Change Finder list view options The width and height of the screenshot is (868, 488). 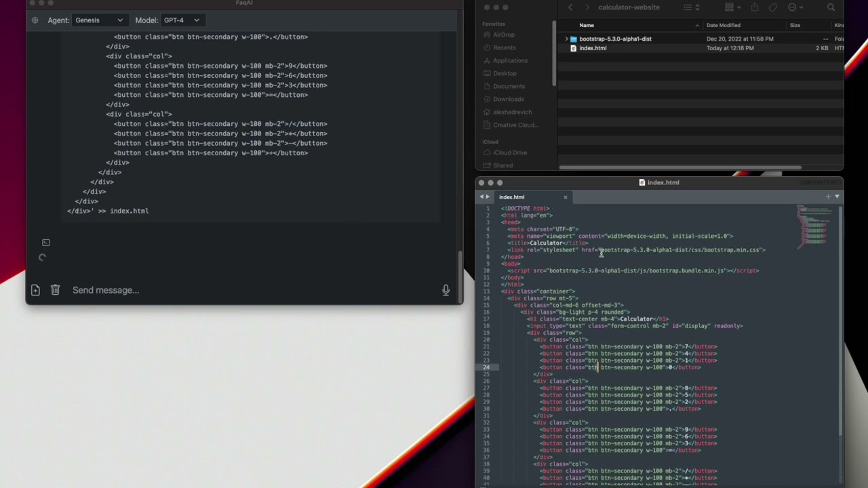[x=691, y=7]
